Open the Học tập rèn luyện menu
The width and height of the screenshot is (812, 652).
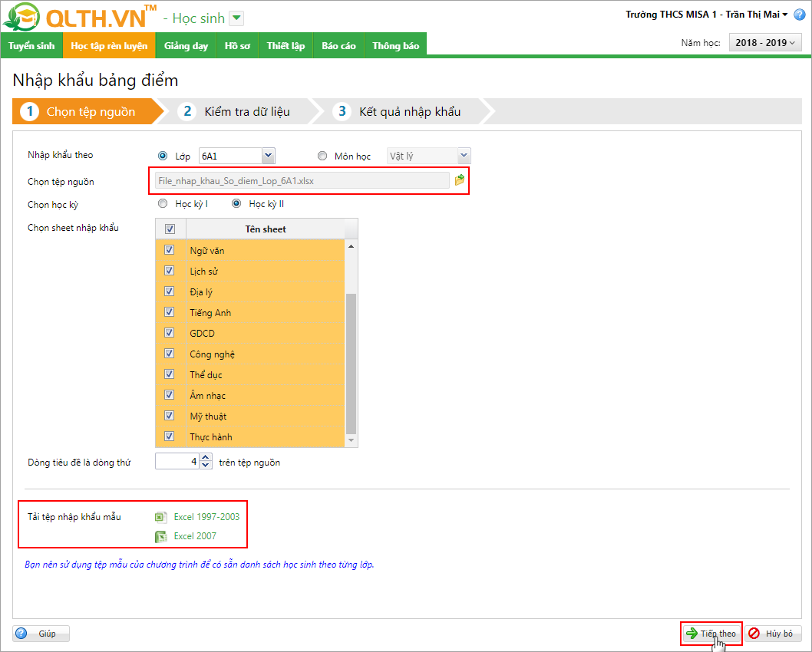pos(109,45)
